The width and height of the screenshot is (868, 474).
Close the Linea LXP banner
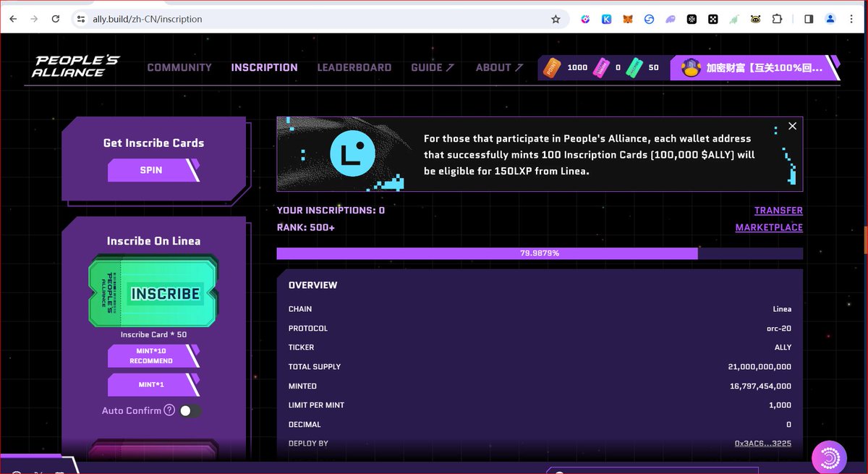(x=792, y=126)
